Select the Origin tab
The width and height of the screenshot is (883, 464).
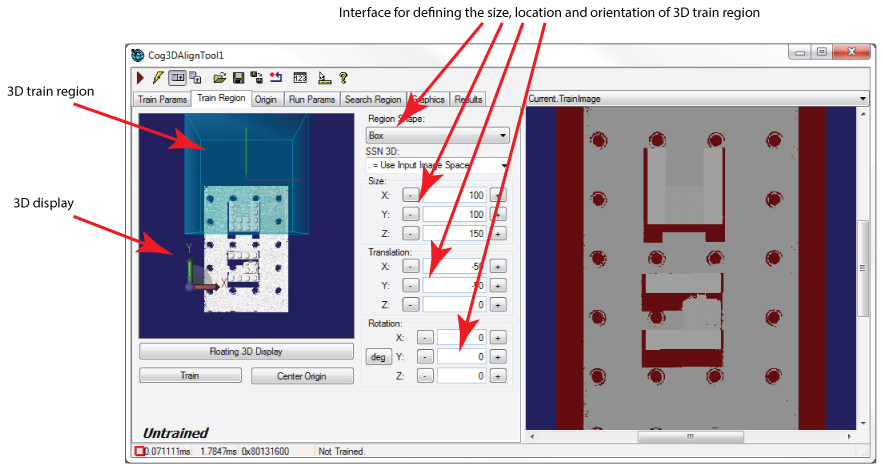[265, 99]
